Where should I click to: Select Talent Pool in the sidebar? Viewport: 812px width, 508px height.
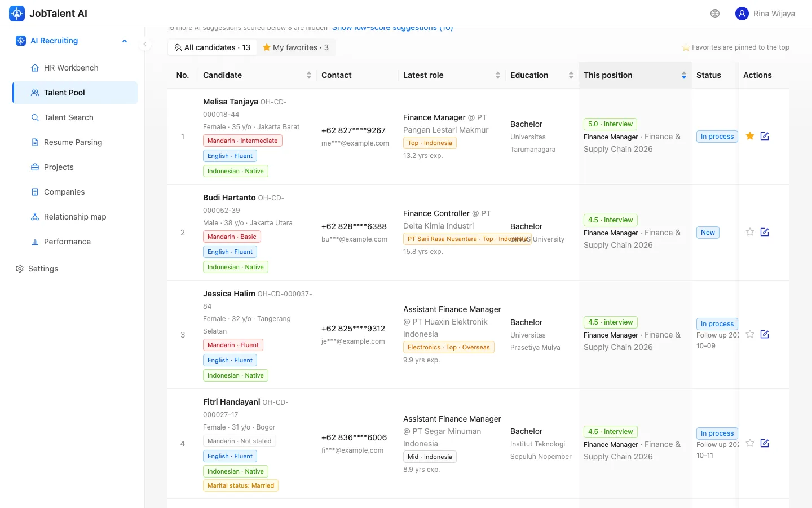click(x=75, y=93)
